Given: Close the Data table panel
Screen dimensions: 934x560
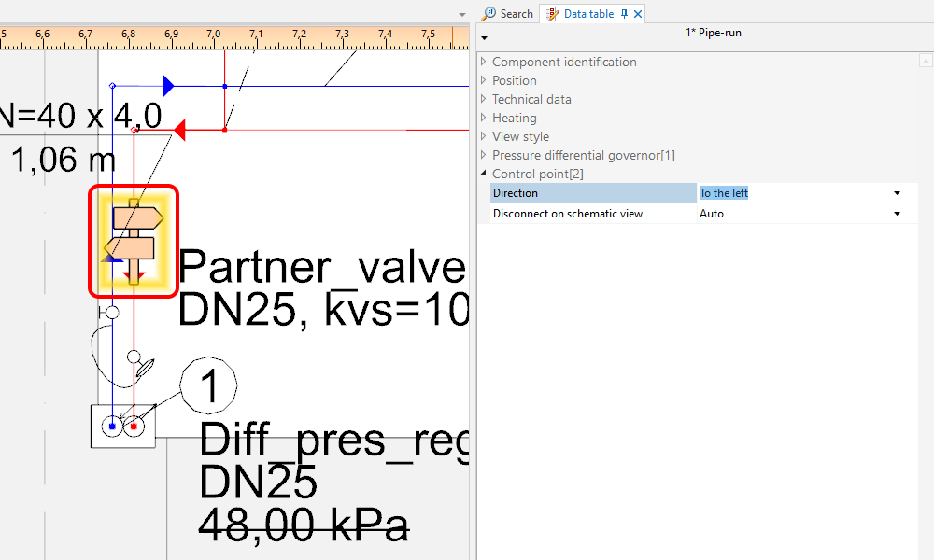Looking at the screenshot, I should 638,14.
